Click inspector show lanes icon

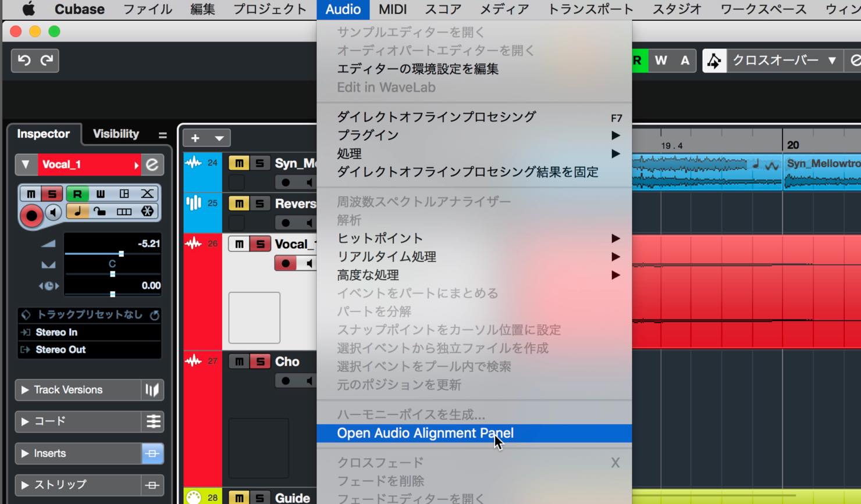[124, 212]
